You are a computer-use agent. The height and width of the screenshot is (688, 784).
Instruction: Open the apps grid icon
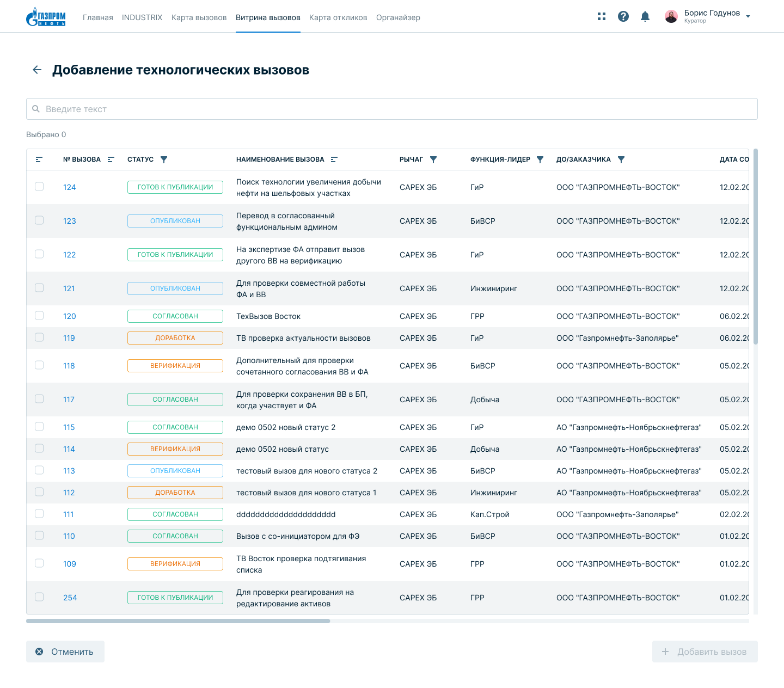coord(602,16)
